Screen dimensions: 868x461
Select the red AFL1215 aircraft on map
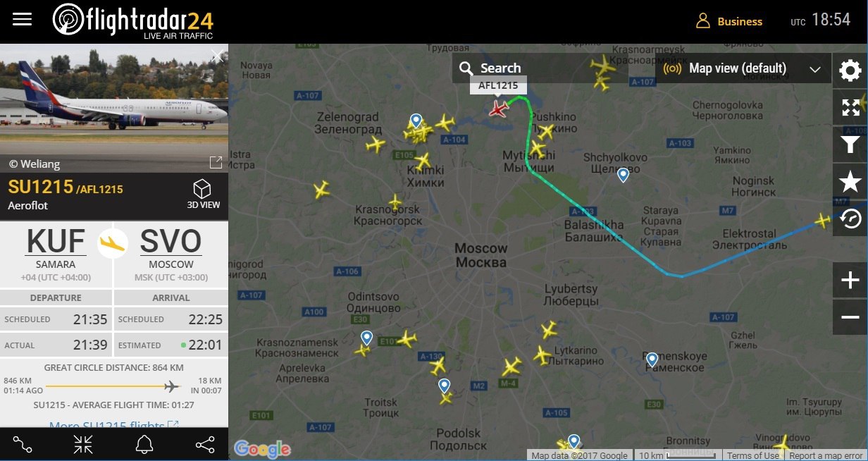point(499,109)
